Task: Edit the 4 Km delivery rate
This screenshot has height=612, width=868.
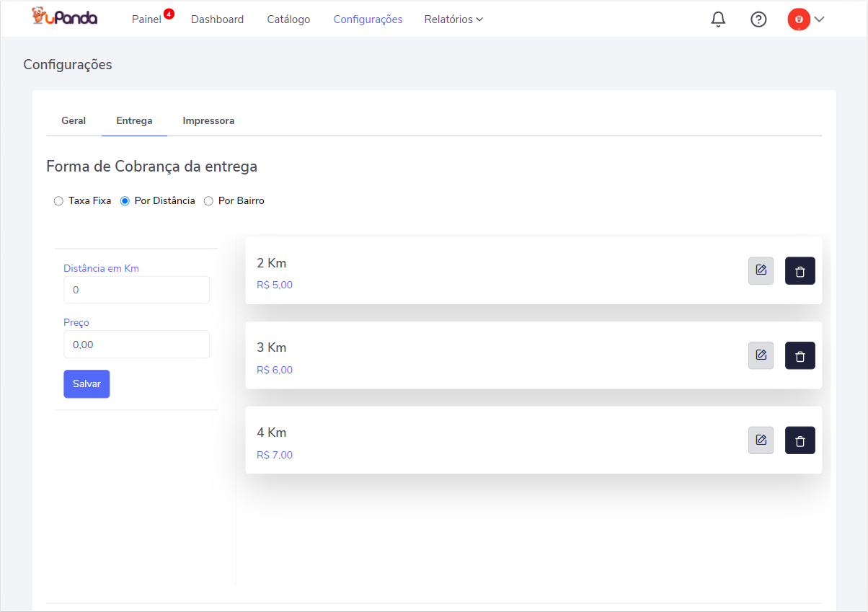Action: pos(761,440)
